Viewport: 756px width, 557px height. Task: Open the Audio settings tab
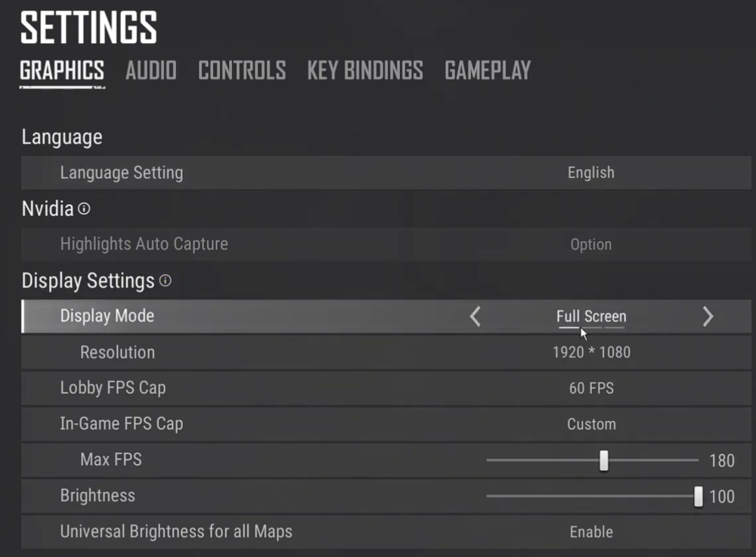(150, 70)
